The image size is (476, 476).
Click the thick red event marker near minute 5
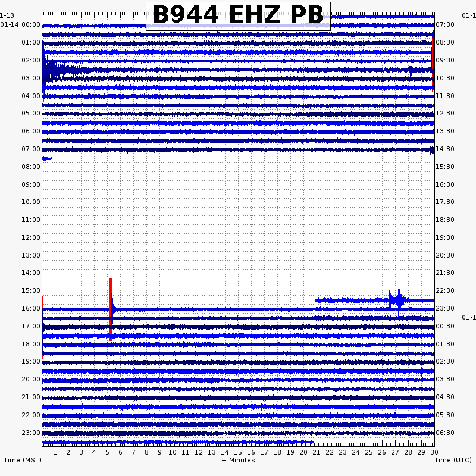(x=111, y=309)
